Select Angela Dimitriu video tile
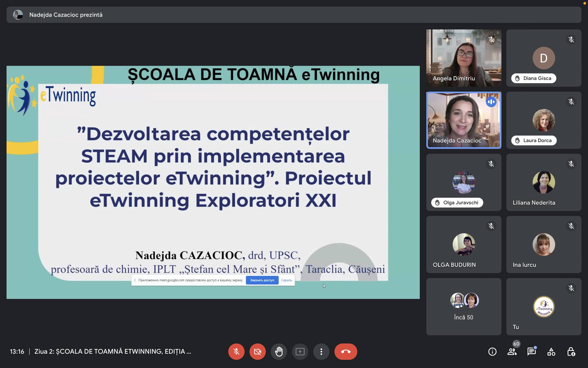The width and height of the screenshot is (588, 368). click(464, 58)
